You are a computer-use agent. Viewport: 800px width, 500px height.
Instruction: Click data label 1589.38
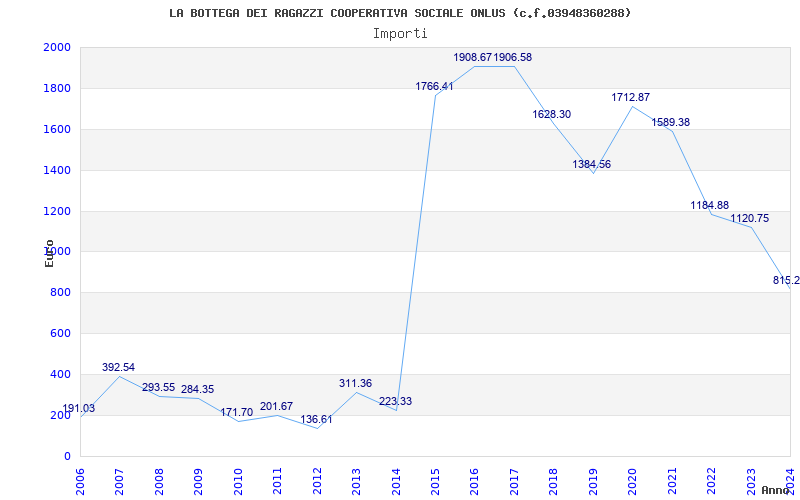670,122
